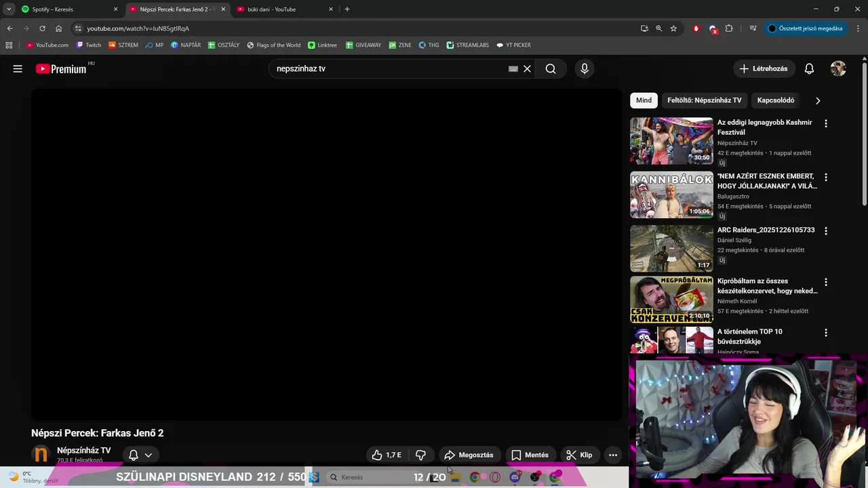Open options for NEM AZÉRT ESZNEK EMBERT video
The height and width of the screenshot is (488, 868).
pos(825,177)
